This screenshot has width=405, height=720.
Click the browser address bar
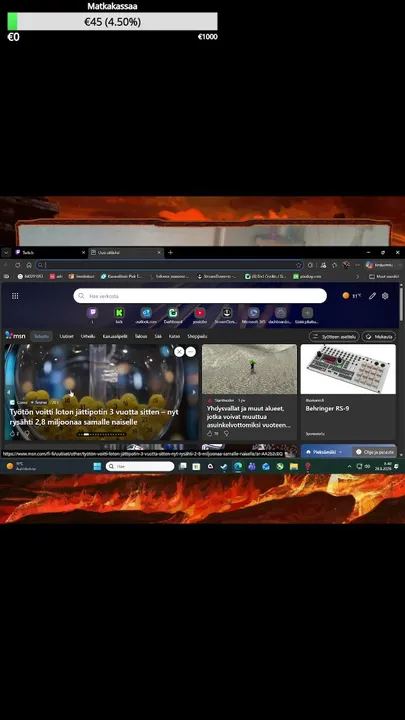point(170,265)
